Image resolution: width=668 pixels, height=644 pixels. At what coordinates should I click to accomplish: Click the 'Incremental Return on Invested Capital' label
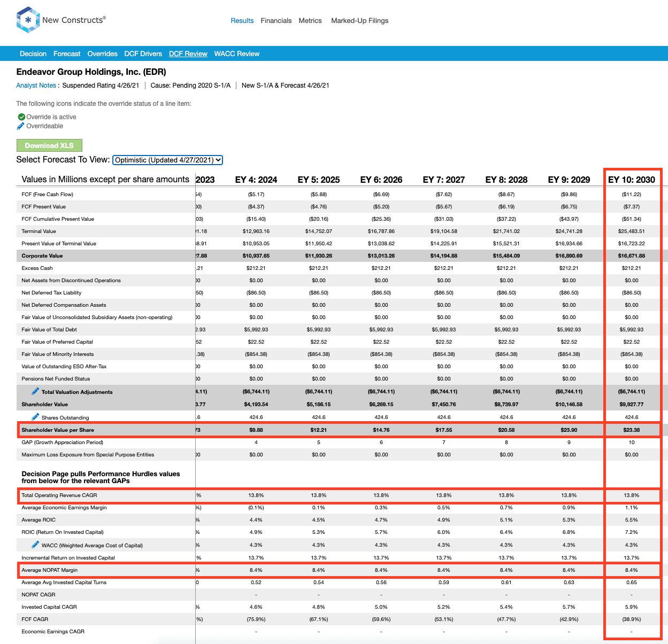(68, 558)
